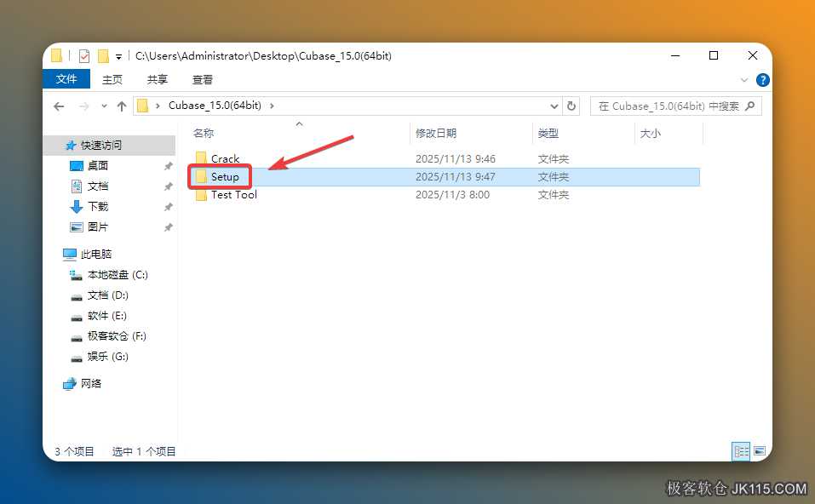The image size is (815, 504).
Task: Click the Crack folder icon
Action: point(201,158)
